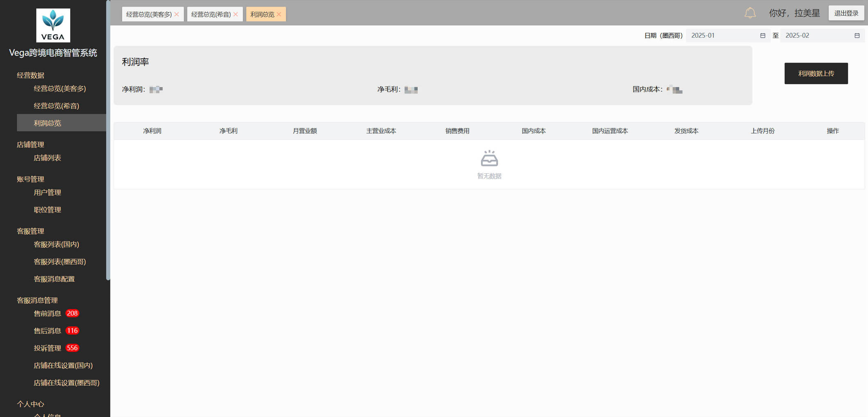Click the VEGA logo
This screenshot has width=868, height=417.
(x=53, y=25)
